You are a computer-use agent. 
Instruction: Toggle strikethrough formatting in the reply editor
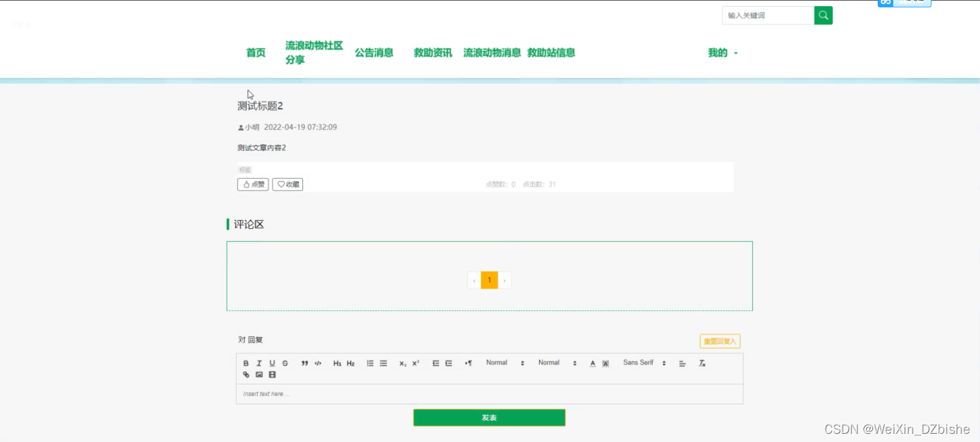click(x=285, y=363)
